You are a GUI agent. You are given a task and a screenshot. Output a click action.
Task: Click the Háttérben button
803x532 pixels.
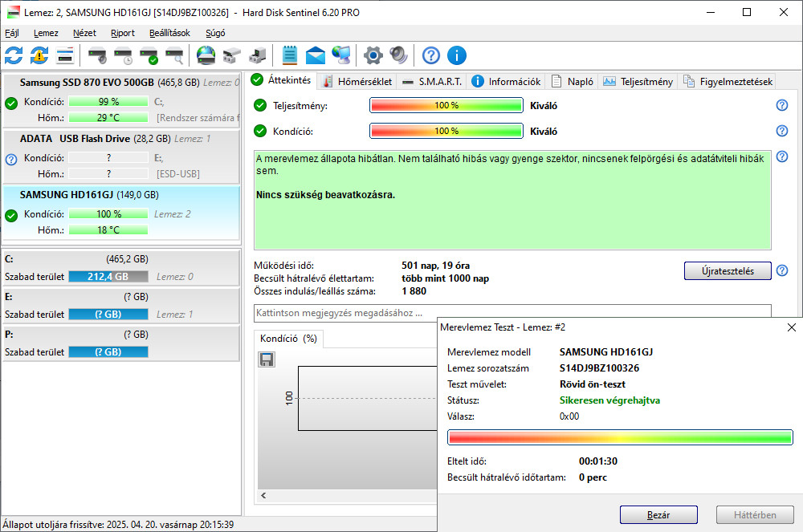pyautogui.click(x=755, y=514)
